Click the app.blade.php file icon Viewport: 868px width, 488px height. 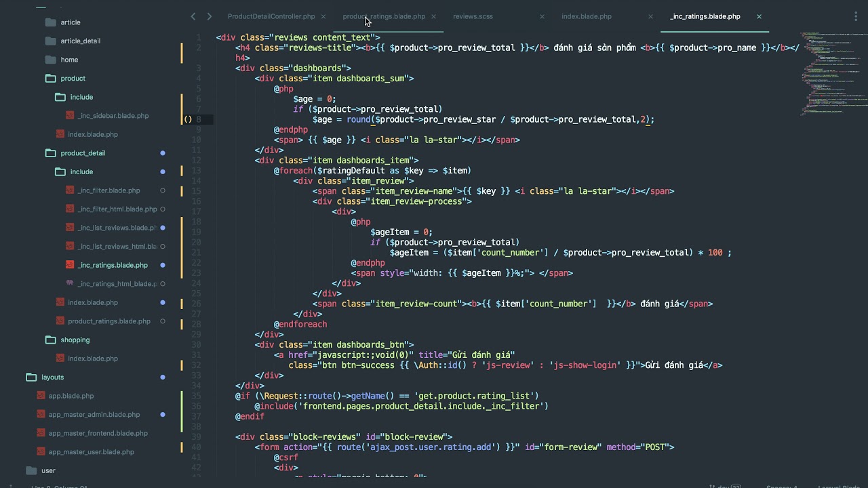coord(41,396)
